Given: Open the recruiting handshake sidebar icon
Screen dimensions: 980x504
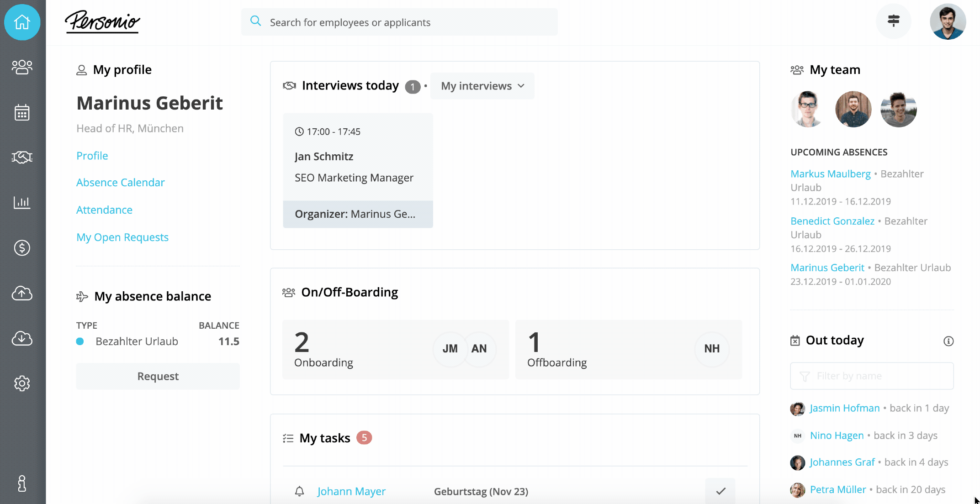Looking at the screenshot, I should pos(22,157).
